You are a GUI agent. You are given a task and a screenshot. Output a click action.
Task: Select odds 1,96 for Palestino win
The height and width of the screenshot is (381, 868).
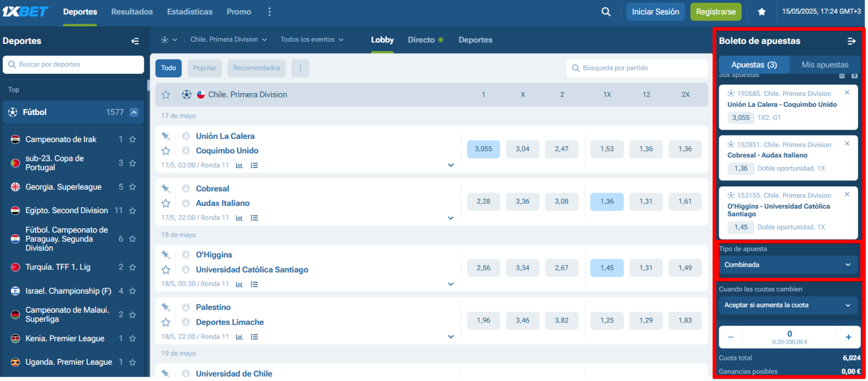pos(483,320)
